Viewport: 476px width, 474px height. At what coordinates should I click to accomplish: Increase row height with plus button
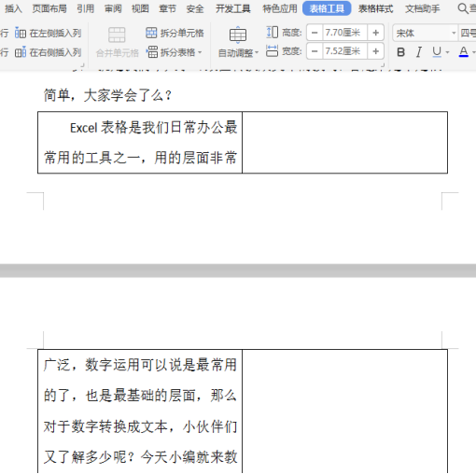pyautogui.click(x=375, y=33)
